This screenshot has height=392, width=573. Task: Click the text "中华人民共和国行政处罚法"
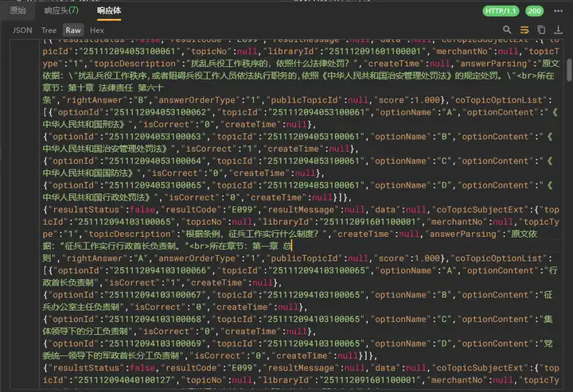[93, 197]
